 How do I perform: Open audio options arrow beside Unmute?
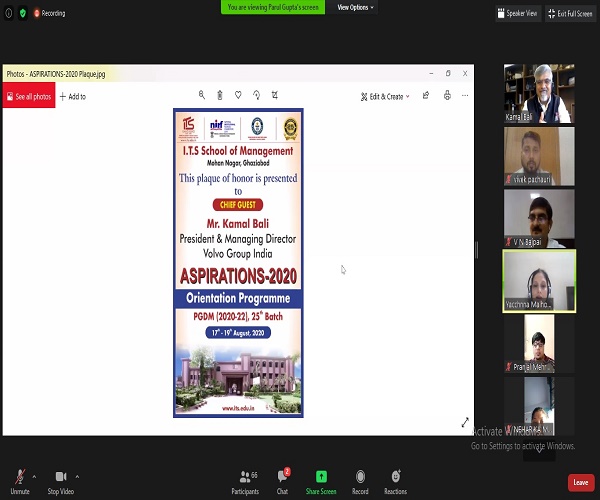coord(34,477)
